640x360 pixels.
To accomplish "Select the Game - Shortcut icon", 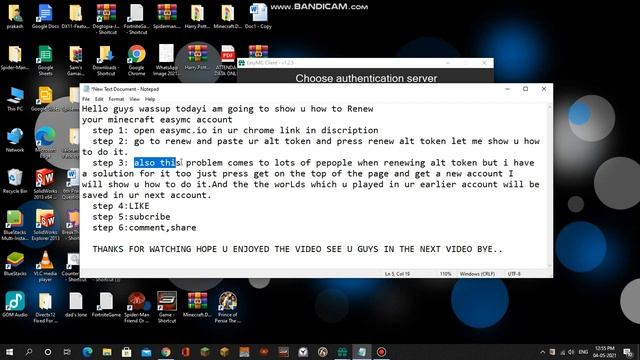I will 167,308.
